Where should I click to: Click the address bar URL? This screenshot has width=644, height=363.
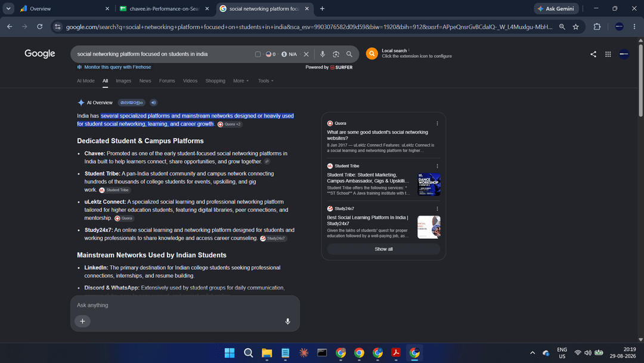pyautogui.click(x=309, y=27)
